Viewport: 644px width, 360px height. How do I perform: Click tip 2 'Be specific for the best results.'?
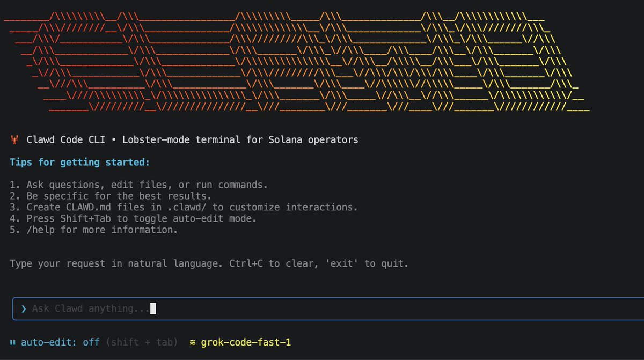point(111,196)
